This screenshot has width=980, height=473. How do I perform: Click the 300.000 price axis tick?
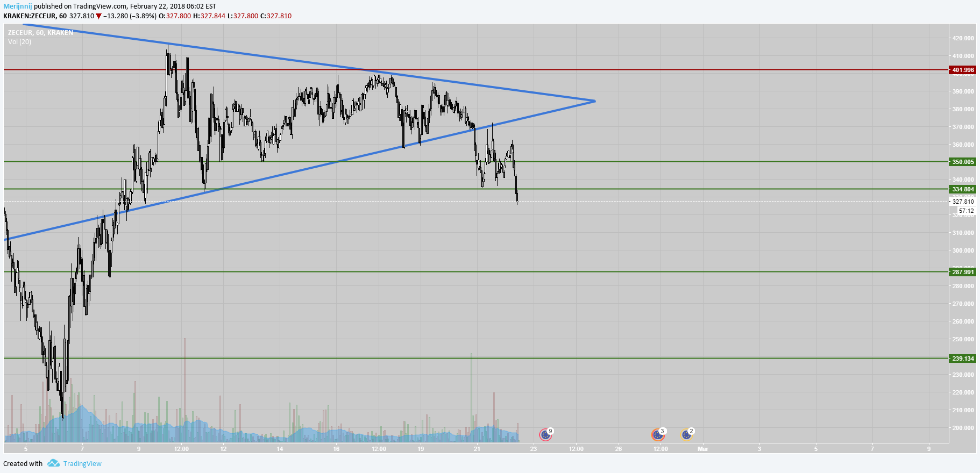coord(963,250)
